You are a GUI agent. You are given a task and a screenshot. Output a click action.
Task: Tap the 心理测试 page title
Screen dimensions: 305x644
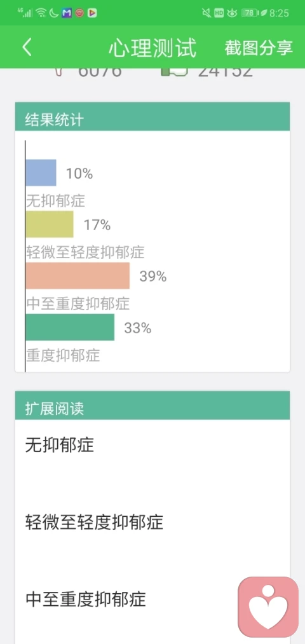[x=152, y=48]
